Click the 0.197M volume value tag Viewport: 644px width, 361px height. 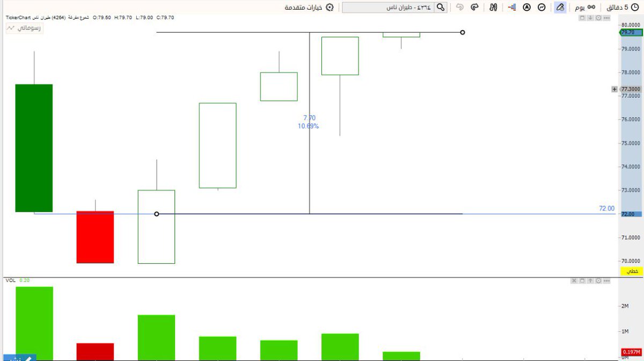tap(631, 352)
